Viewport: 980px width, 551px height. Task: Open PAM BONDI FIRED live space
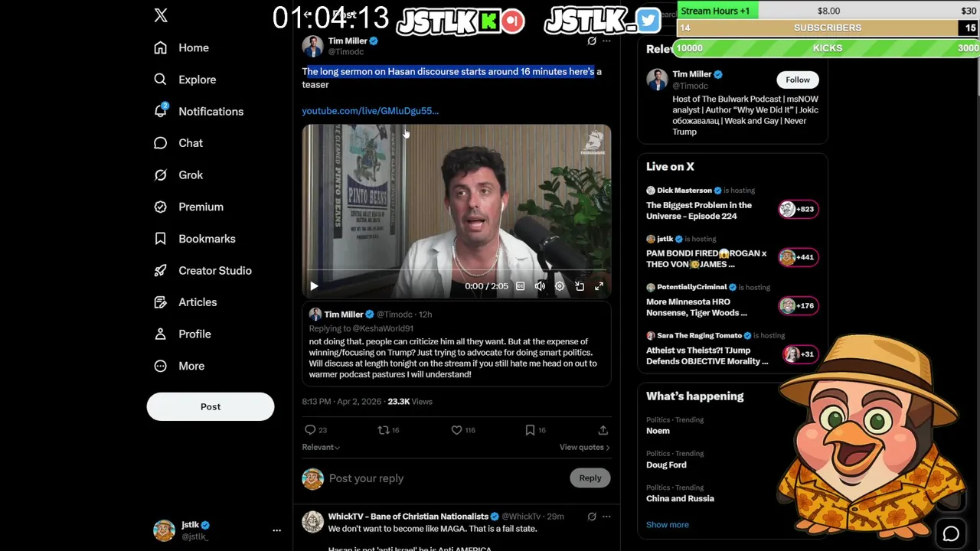point(706,259)
